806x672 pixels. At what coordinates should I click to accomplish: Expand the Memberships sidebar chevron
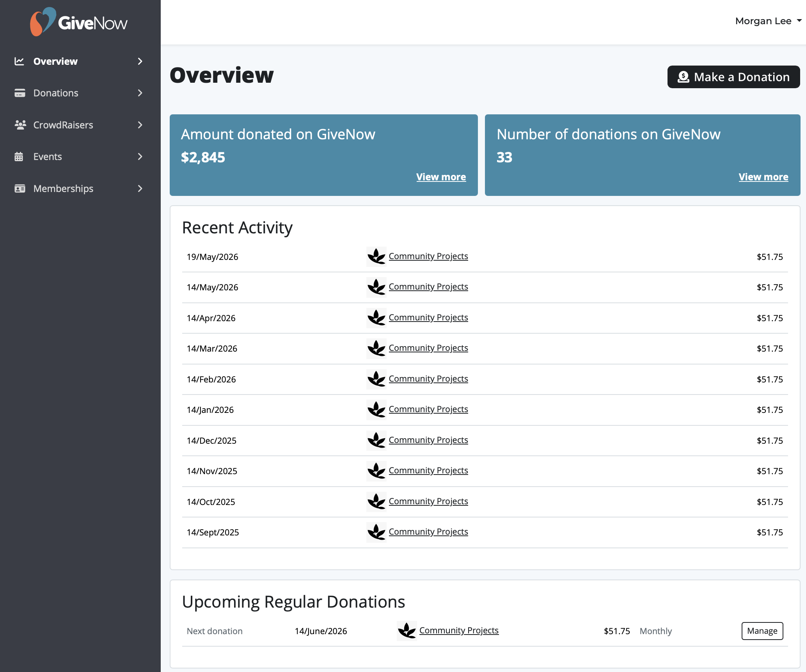[140, 188]
